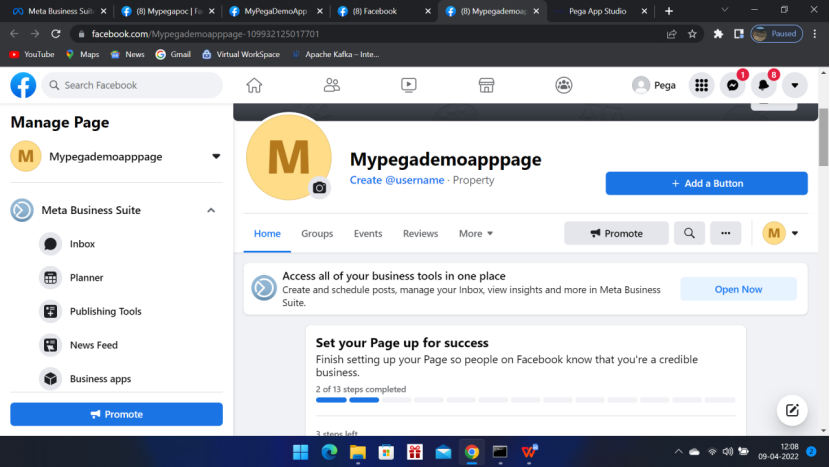Image resolution: width=830 pixels, height=467 pixels.
Task: Open the Watch video icon
Action: 409,85
